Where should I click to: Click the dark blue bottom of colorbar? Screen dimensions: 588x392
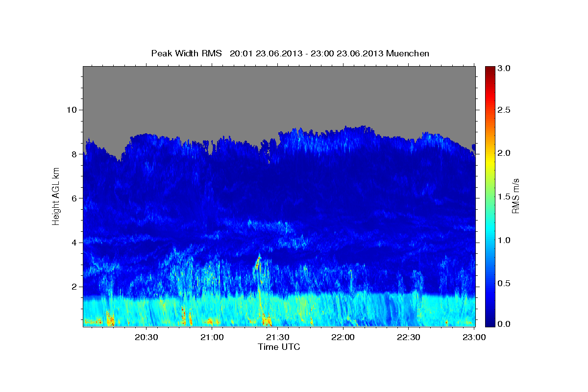click(490, 323)
